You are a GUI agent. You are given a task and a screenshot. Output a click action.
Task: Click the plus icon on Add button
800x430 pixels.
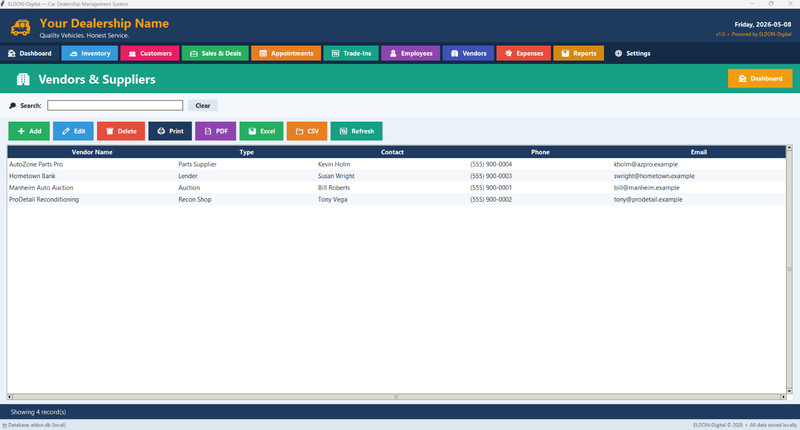pyautogui.click(x=21, y=131)
